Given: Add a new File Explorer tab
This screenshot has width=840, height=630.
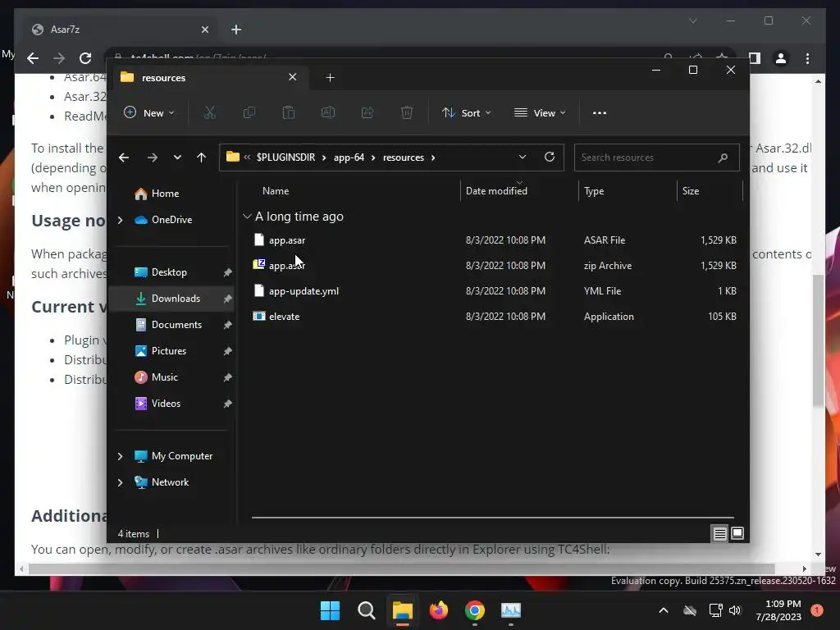Looking at the screenshot, I should (x=330, y=78).
